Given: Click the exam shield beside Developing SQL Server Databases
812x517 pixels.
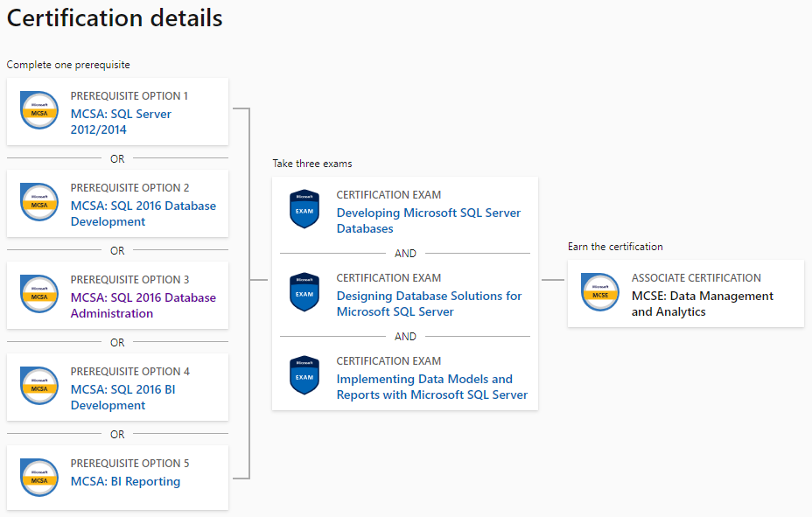Looking at the screenshot, I should click(304, 209).
